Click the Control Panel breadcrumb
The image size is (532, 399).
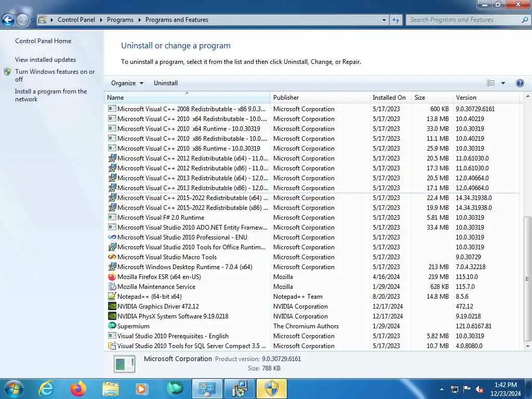click(x=76, y=20)
